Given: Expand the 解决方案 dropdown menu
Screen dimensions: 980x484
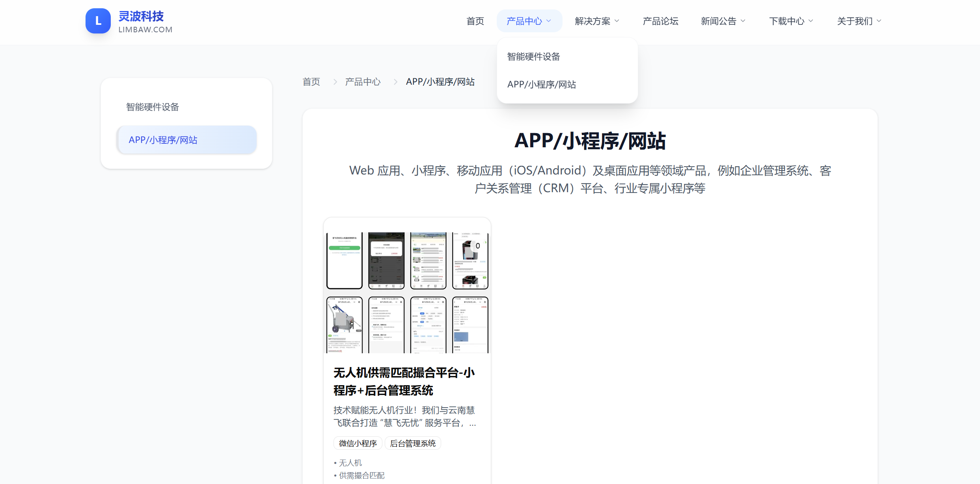Looking at the screenshot, I should 597,21.
